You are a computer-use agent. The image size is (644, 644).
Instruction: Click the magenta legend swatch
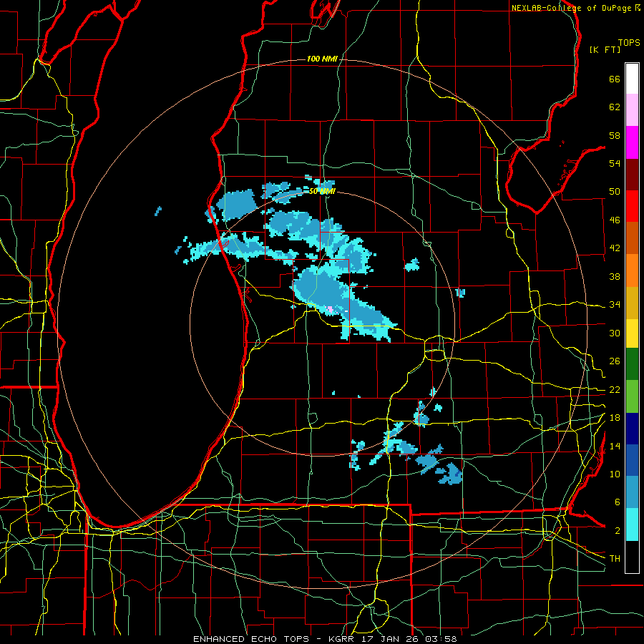point(632,142)
